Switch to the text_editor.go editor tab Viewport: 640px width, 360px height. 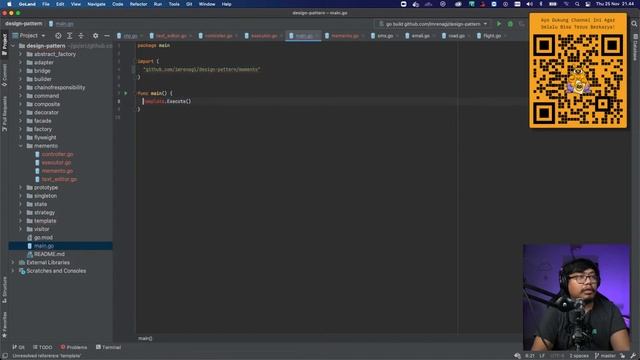[171, 36]
